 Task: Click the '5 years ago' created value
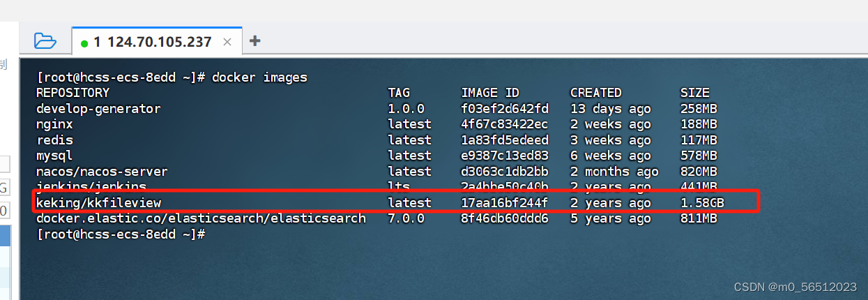click(x=611, y=218)
